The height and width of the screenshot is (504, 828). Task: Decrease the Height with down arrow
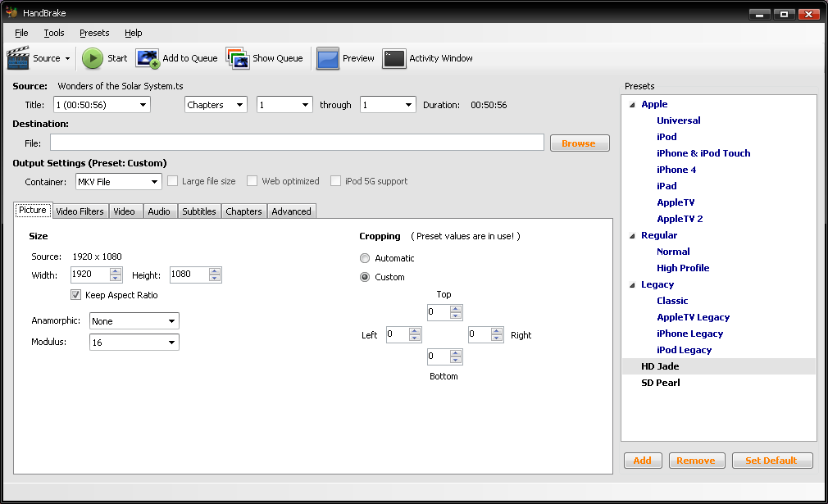[215, 278]
